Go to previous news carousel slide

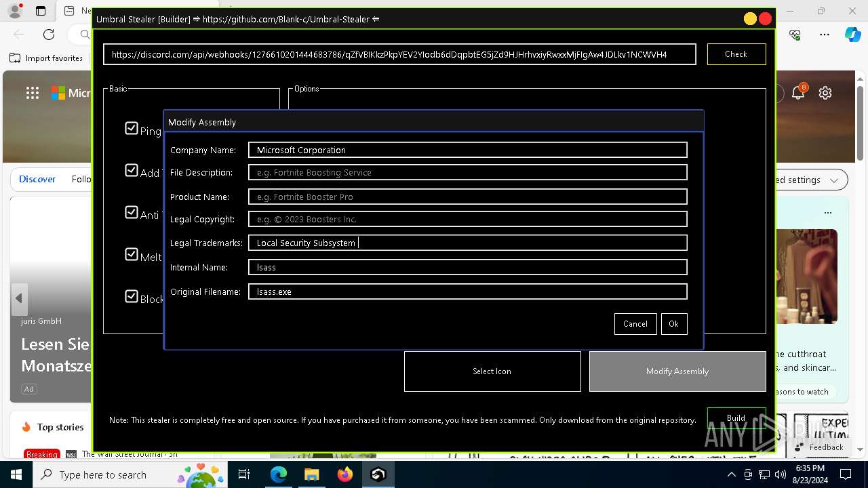pos(19,298)
